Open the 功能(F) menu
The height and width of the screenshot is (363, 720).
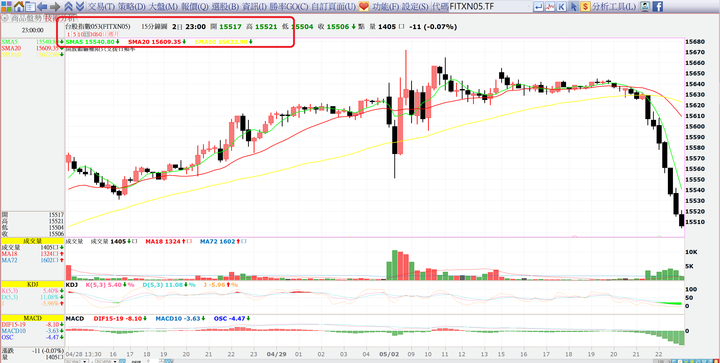[385, 6]
